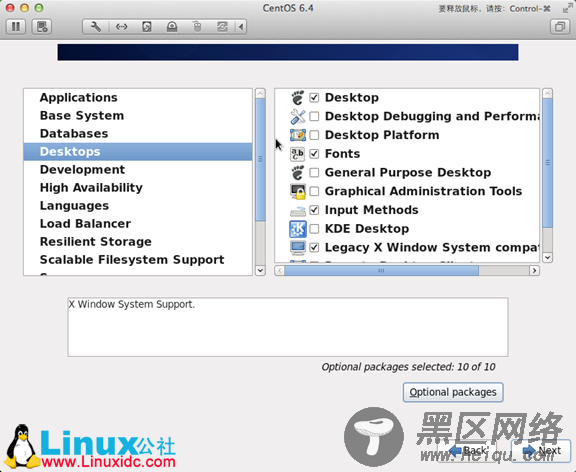Click the foot icon beside General Purpose Desktop
The width and height of the screenshot is (576, 472).
pyautogui.click(x=298, y=173)
